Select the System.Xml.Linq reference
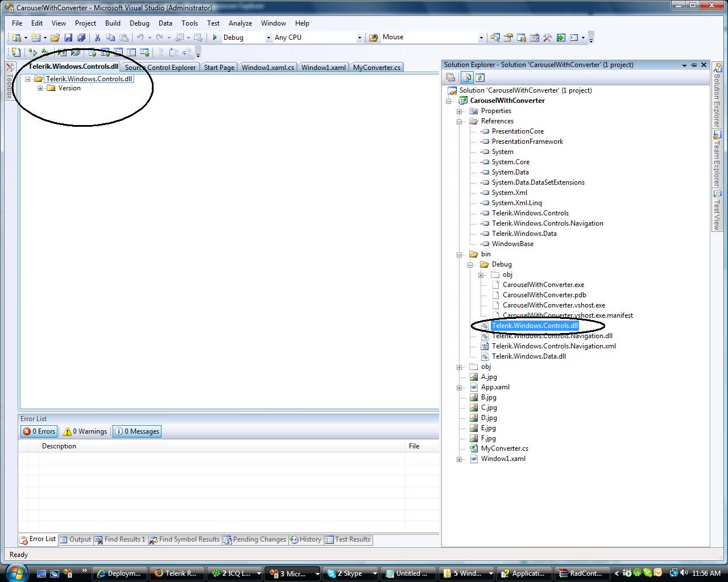Screen dimensions: 728x582 516,203
